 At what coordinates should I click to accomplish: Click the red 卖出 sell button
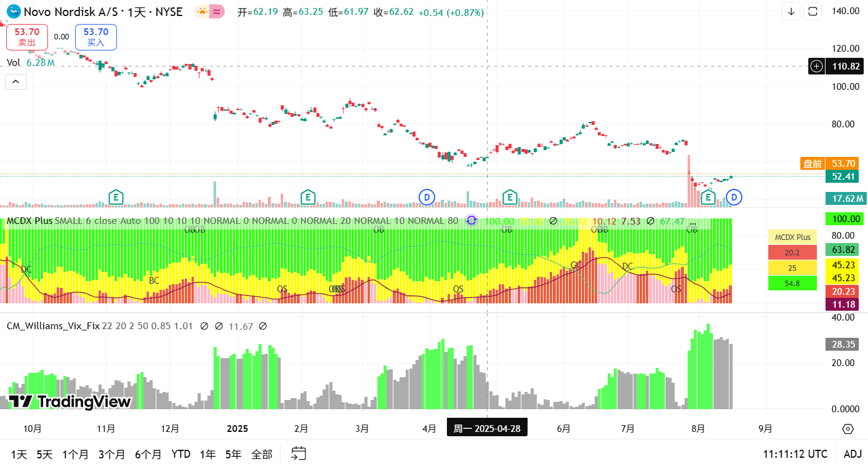coord(27,37)
